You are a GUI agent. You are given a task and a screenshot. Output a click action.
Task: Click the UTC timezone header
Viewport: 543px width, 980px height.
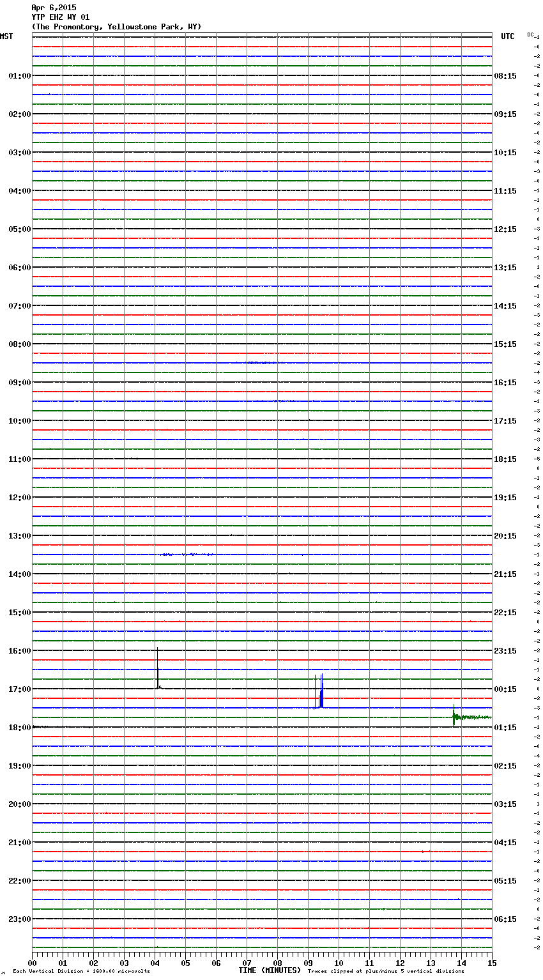(x=508, y=36)
